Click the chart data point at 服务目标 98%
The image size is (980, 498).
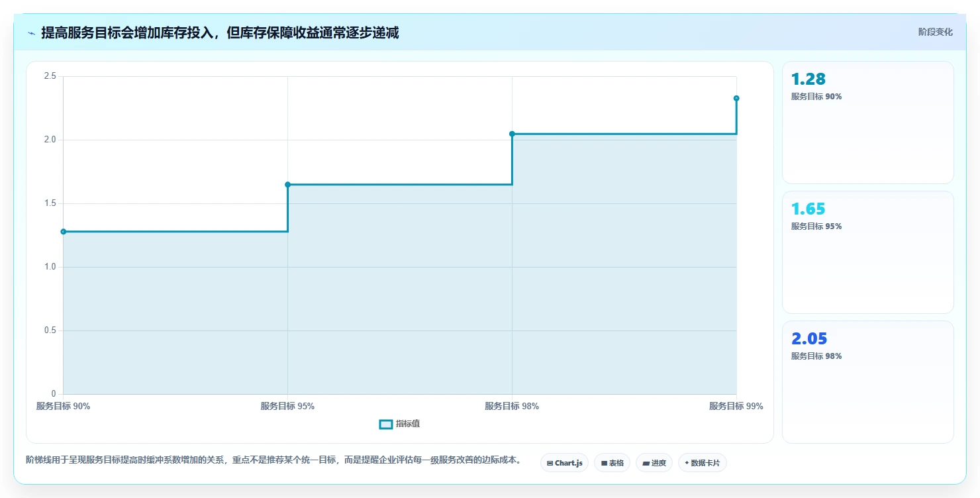(512, 134)
